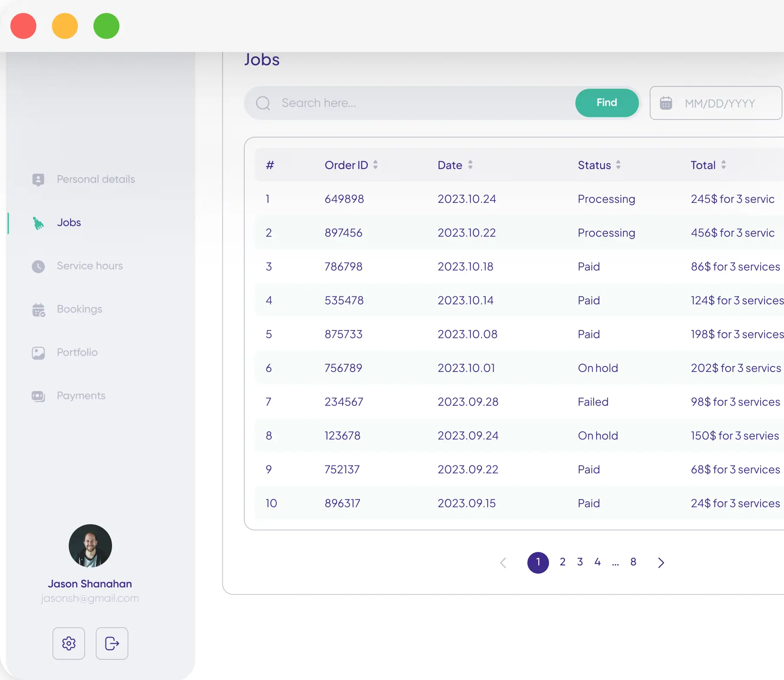Sort table by Order ID column
784x680 pixels.
375,165
